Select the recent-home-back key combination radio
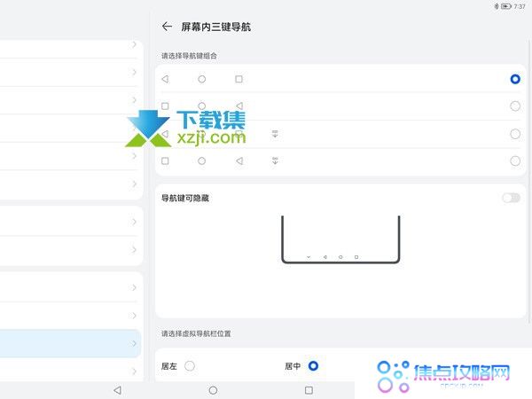Screen dimensions: 532x399 tap(515, 106)
